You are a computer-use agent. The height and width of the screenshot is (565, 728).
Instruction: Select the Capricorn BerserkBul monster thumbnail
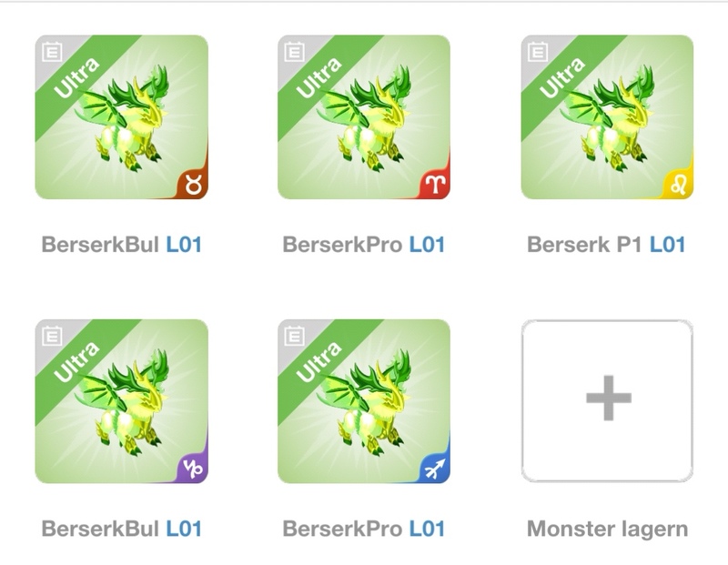122,401
